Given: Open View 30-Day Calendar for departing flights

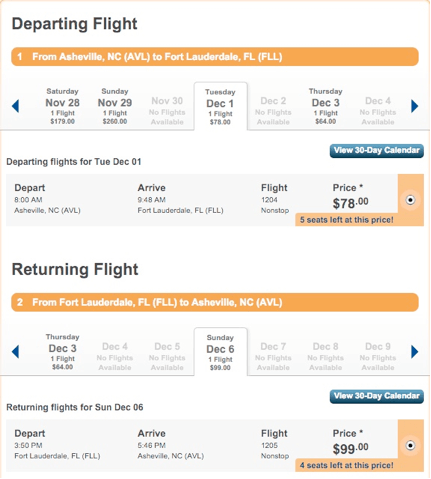Looking at the screenshot, I should [377, 151].
